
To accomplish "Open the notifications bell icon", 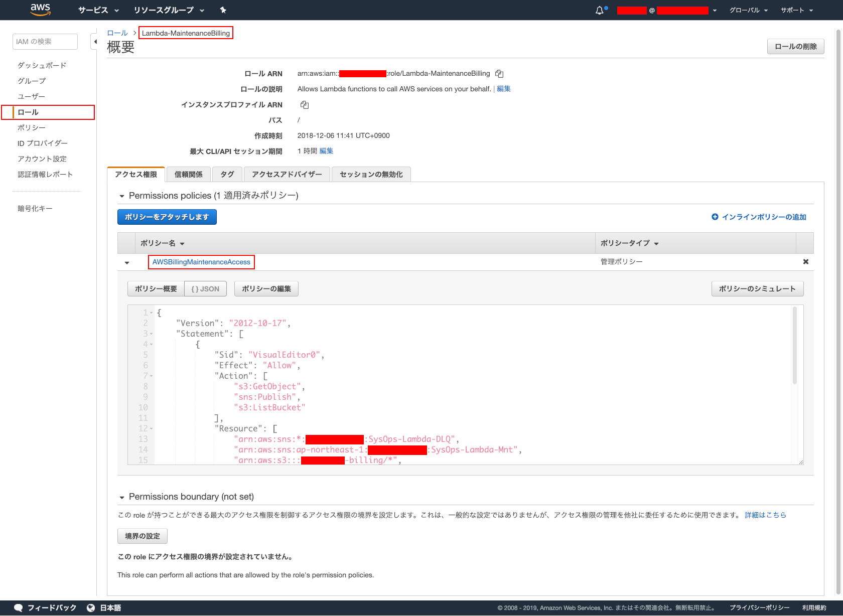I will pyautogui.click(x=600, y=10).
